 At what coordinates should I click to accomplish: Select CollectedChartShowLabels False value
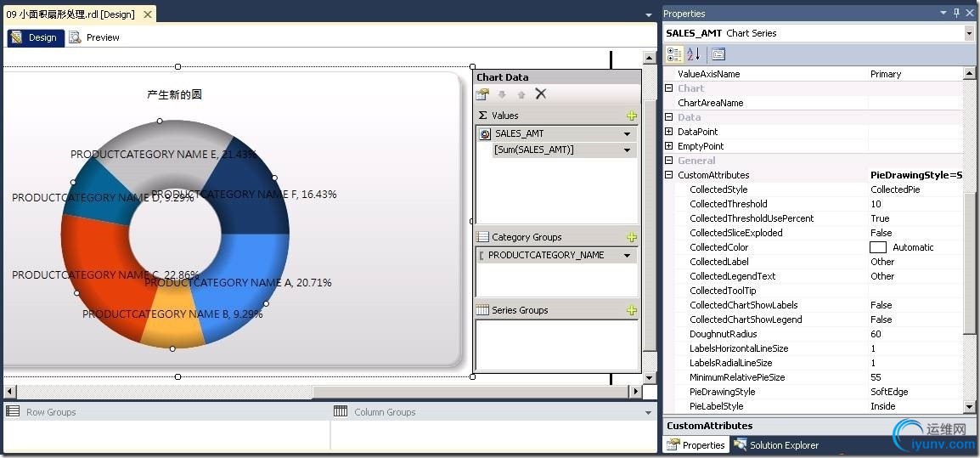881,305
